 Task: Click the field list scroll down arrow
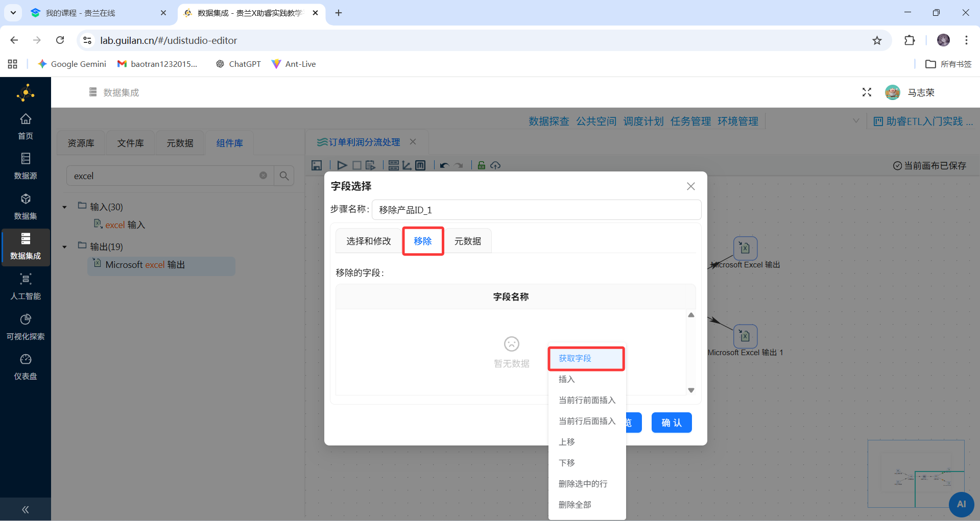coord(691,390)
